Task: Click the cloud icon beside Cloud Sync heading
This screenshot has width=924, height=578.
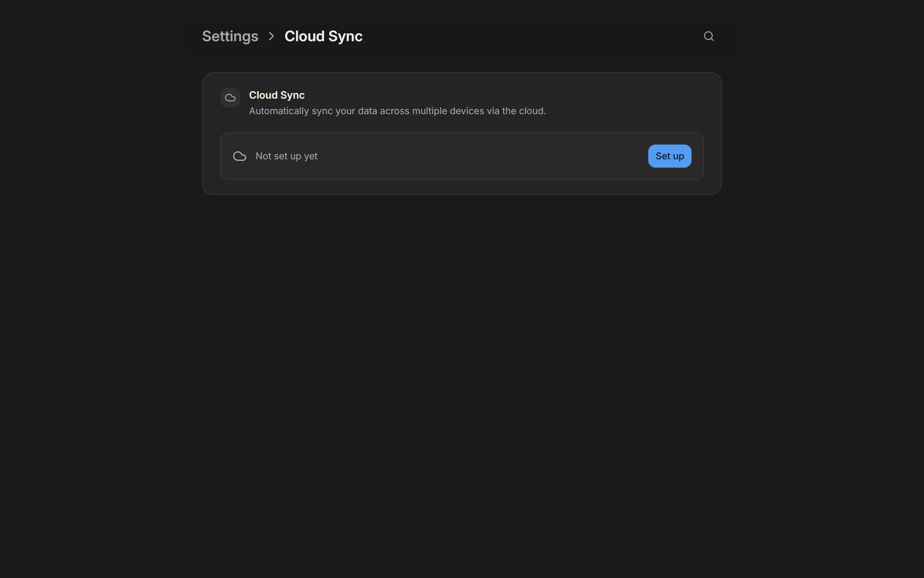Action: click(x=230, y=98)
